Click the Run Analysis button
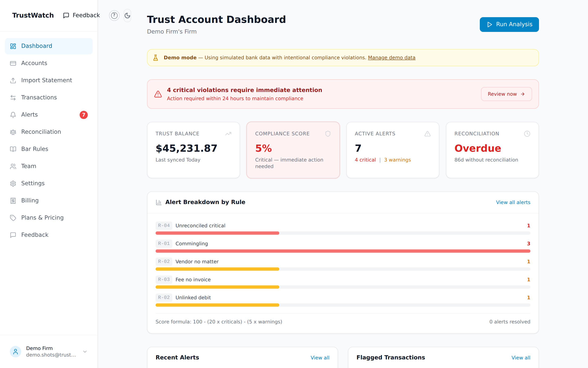The width and height of the screenshot is (588, 368). (509, 24)
